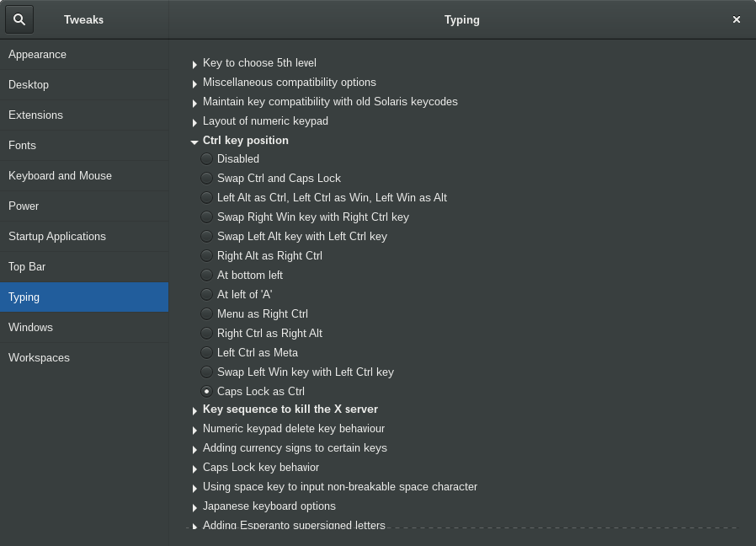The height and width of the screenshot is (546, 756).
Task: Open Top Bar settings
Action: click(x=84, y=267)
